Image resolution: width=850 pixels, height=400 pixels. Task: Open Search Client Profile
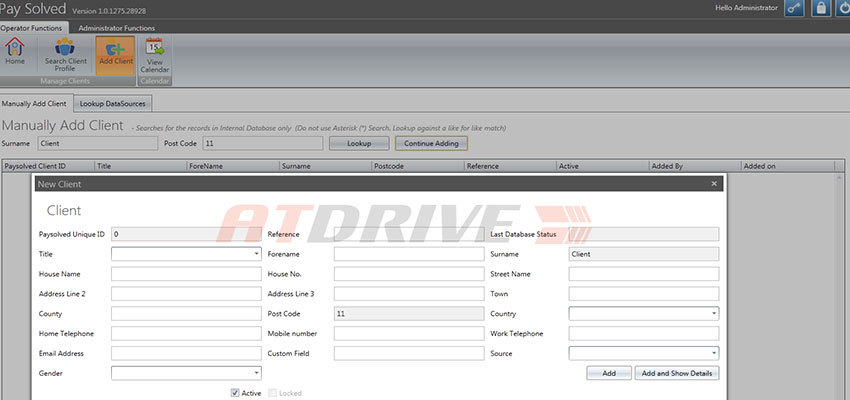click(x=65, y=55)
